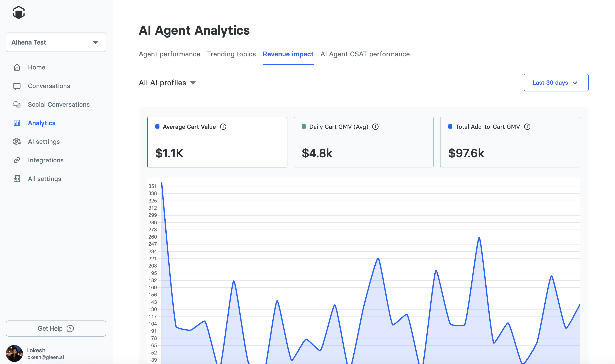The width and height of the screenshot is (615, 364).
Task: Switch to AI Agent CSAT performance tab
Action: (x=365, y=54)
